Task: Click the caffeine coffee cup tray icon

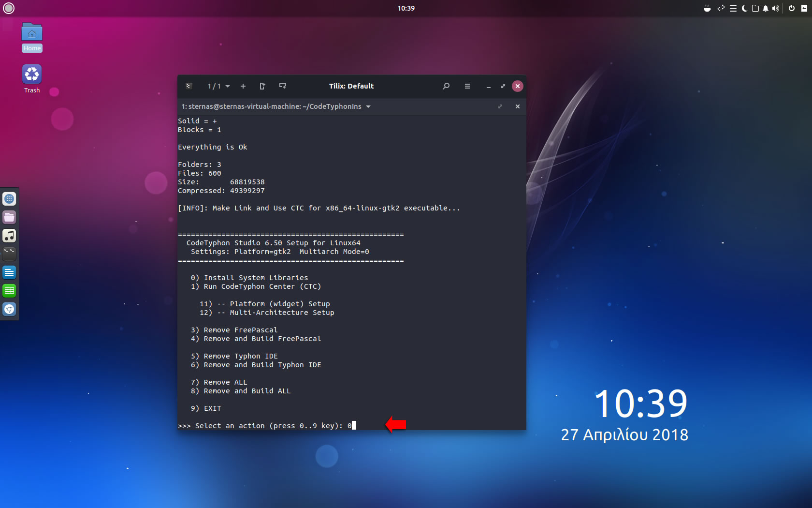Action: coord(708,8)
